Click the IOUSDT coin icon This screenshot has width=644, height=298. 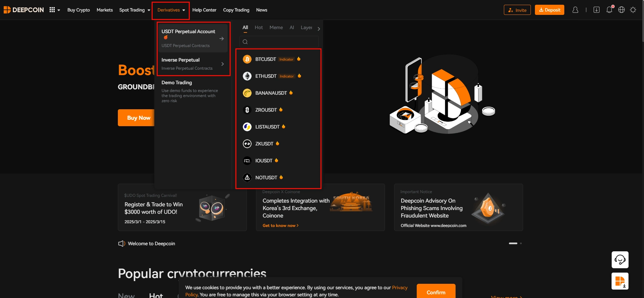point(247,161)
